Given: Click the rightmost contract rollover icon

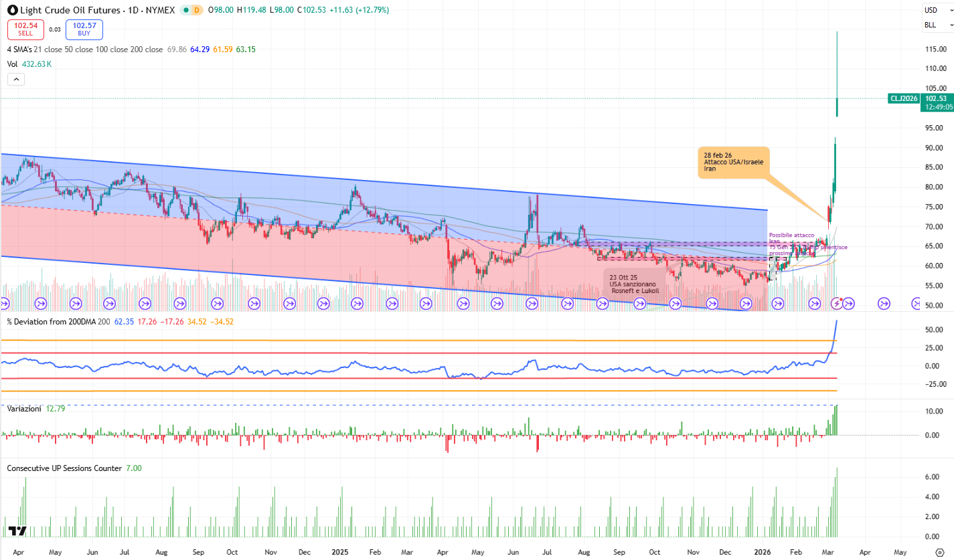Looking at the screenshot, I should click(x=917, y=303).
